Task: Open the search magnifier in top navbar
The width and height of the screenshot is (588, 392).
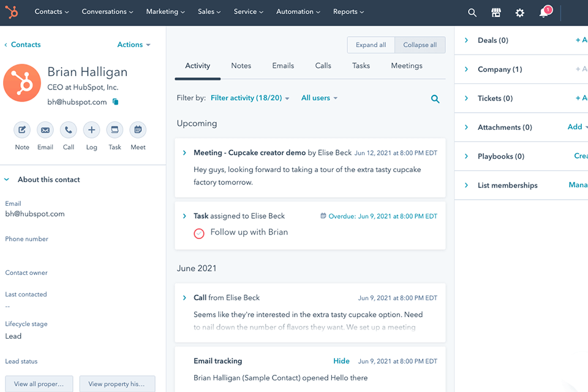Action: click(x=472, y=13)
